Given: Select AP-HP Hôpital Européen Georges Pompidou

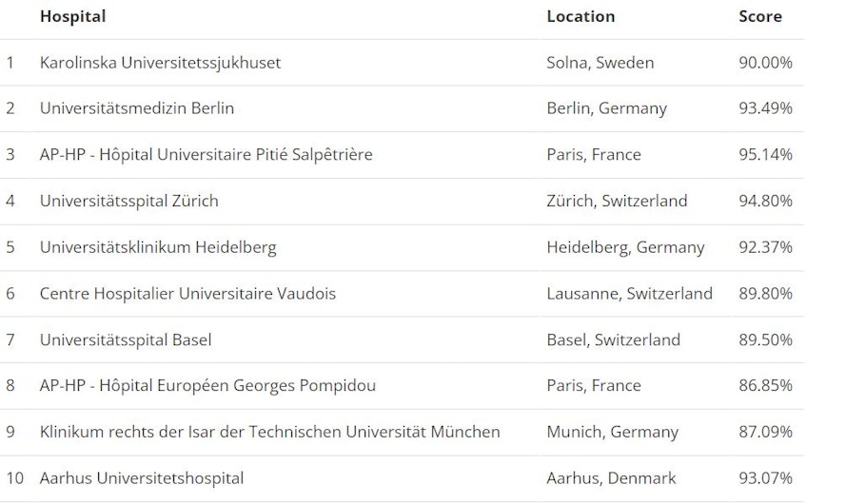Looking at the screenshot, I should 207,386.
